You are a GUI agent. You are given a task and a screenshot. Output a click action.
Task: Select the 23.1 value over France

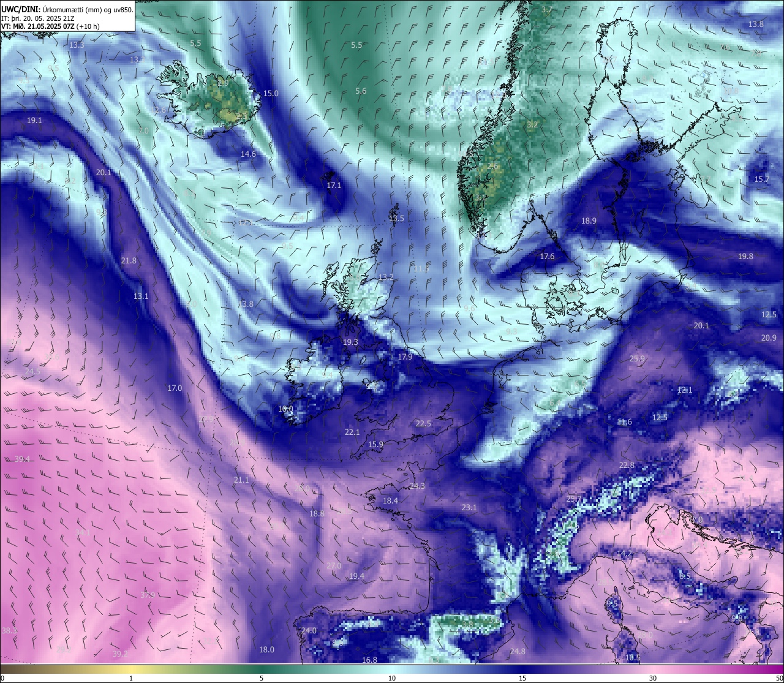pos(469,508)
